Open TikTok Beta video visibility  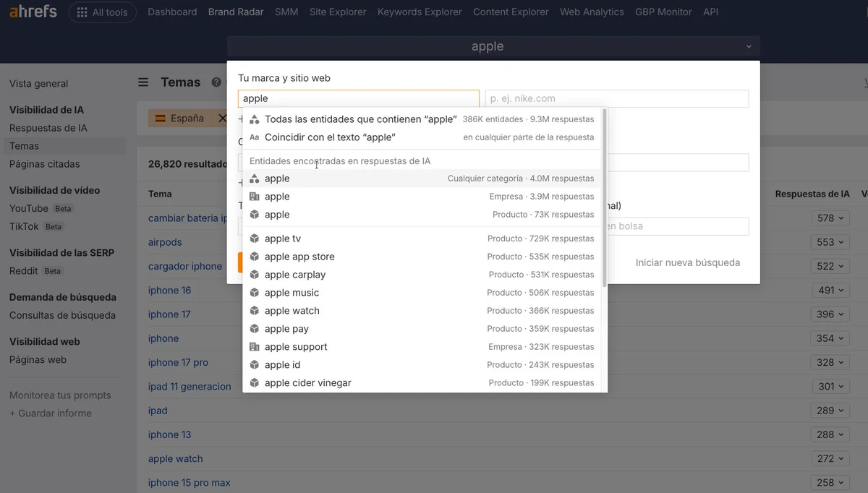(x=37, y=226)
